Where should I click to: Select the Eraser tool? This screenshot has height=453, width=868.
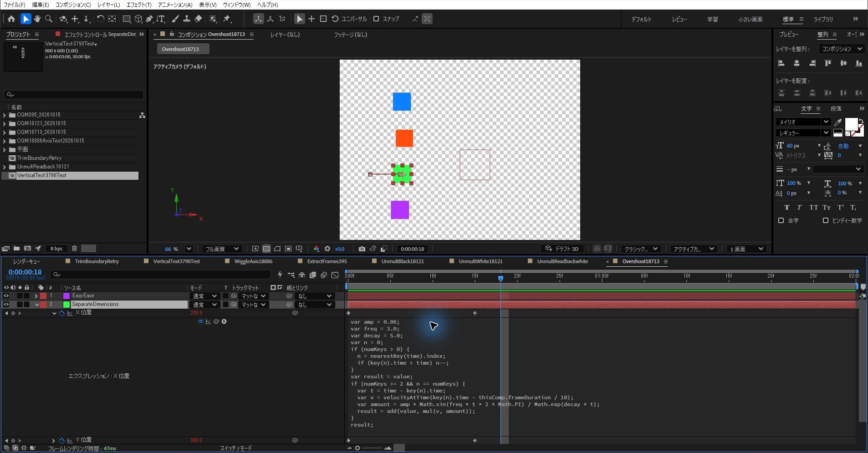198,19
